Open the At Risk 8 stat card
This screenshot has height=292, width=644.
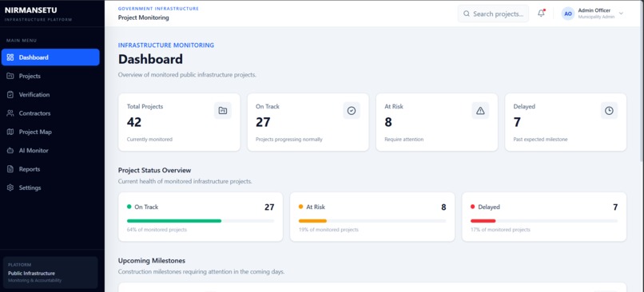pyautogui.click(x=436, y=122)
